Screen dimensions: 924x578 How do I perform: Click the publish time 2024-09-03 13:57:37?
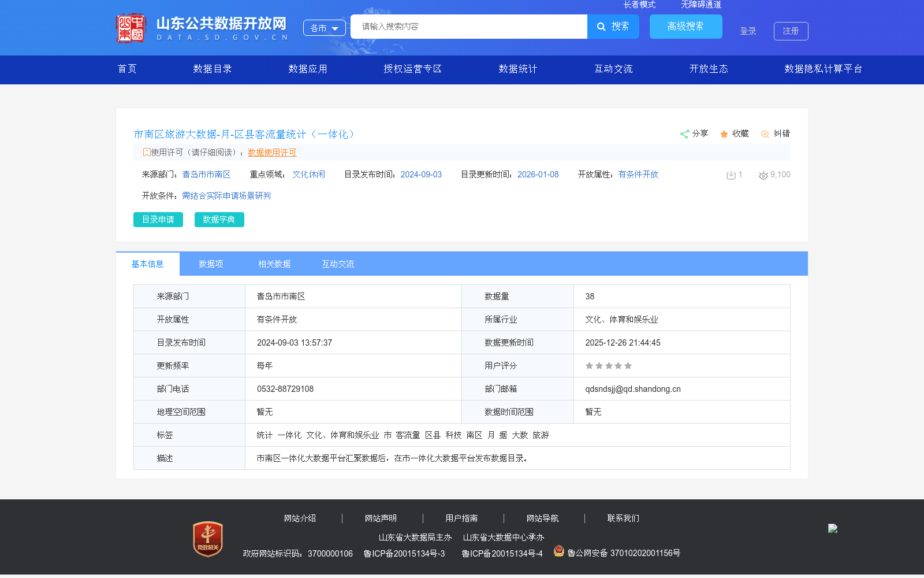point(295,343)
